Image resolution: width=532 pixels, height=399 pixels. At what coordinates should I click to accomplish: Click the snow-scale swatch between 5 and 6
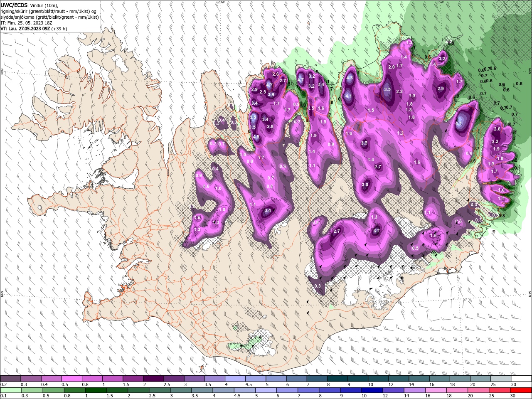click(276, 379)
